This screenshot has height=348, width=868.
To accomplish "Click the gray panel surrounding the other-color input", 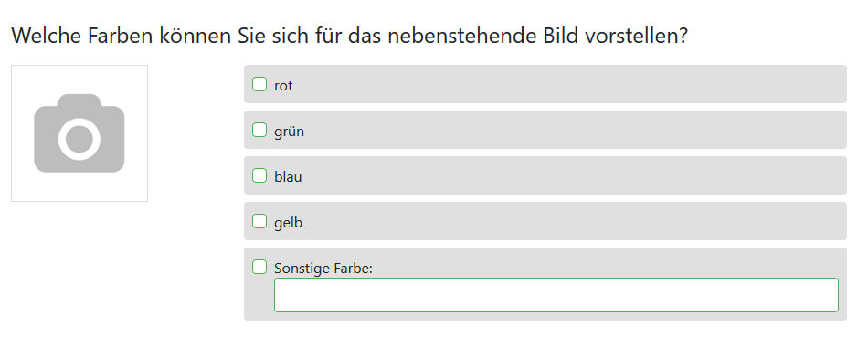I will point(545,284).
